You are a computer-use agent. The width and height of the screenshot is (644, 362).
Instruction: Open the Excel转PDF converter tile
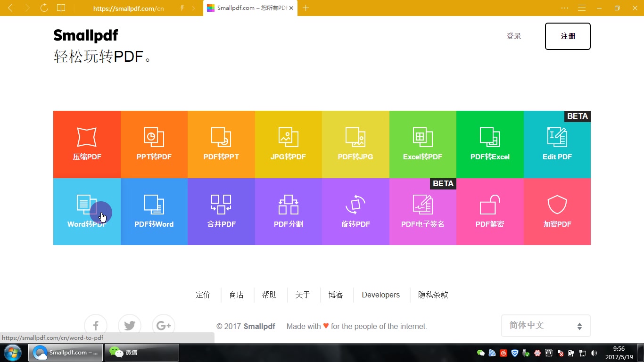pyautogui.click(x=423, y=144)
